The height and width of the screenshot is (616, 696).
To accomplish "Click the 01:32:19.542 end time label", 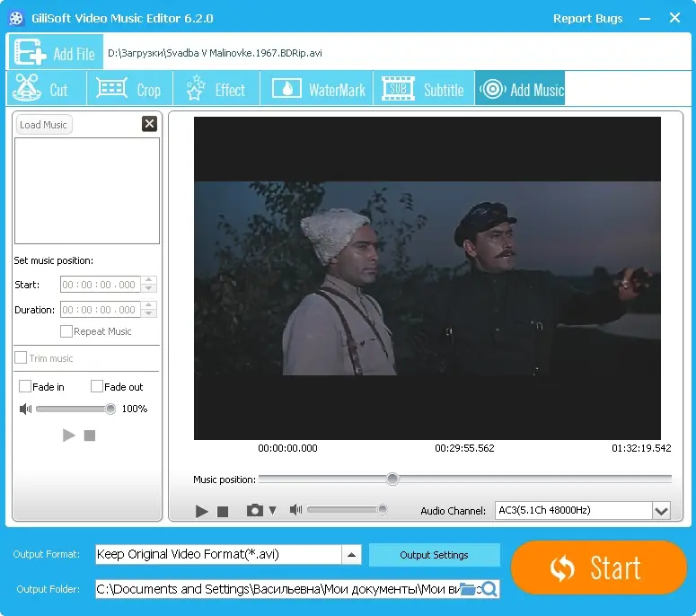I will (x=641, y=448).
